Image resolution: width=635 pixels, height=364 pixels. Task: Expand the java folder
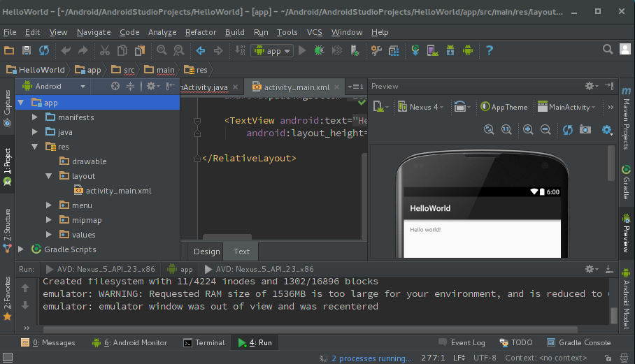[35, 132]
